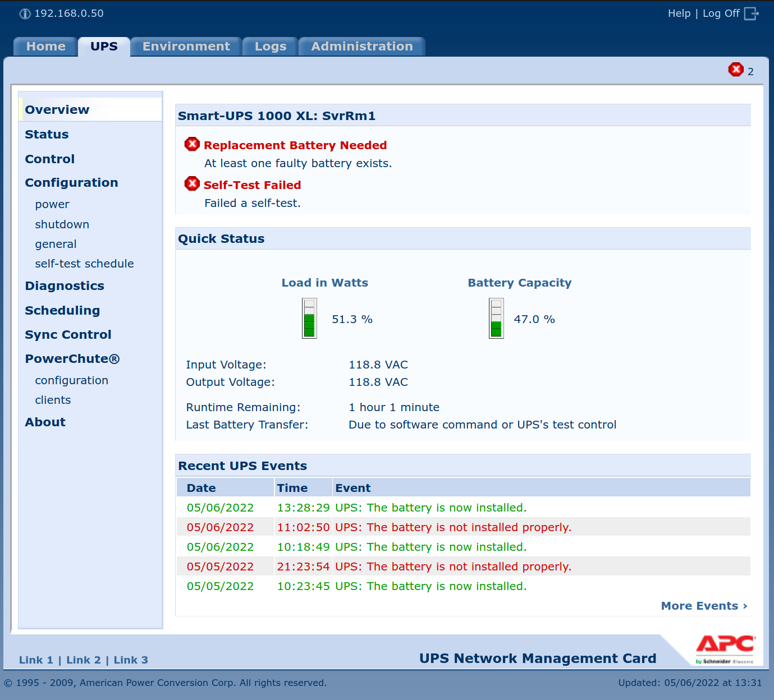
Task: Click the Log Off door icon
Action: click(751, 13)
